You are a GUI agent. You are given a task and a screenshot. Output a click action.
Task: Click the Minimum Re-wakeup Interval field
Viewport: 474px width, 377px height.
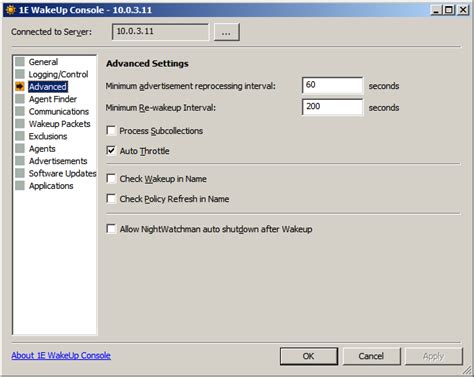332,107
